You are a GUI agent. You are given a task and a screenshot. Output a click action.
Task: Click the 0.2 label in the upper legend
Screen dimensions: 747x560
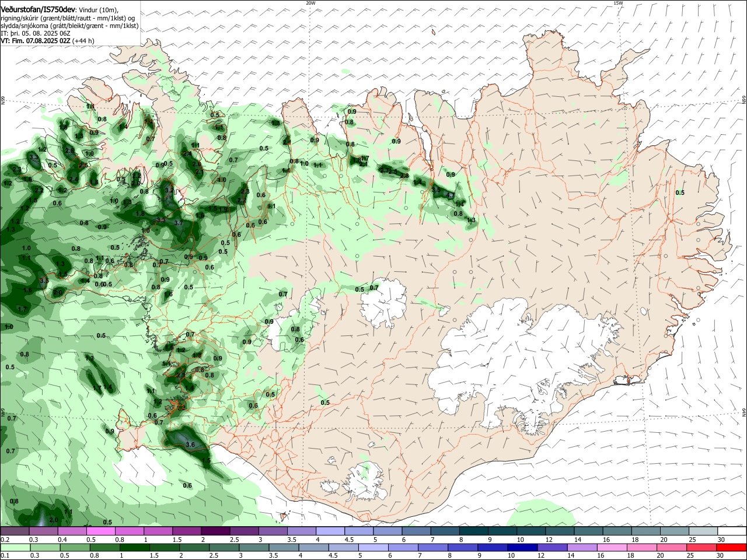click(5, 540)
